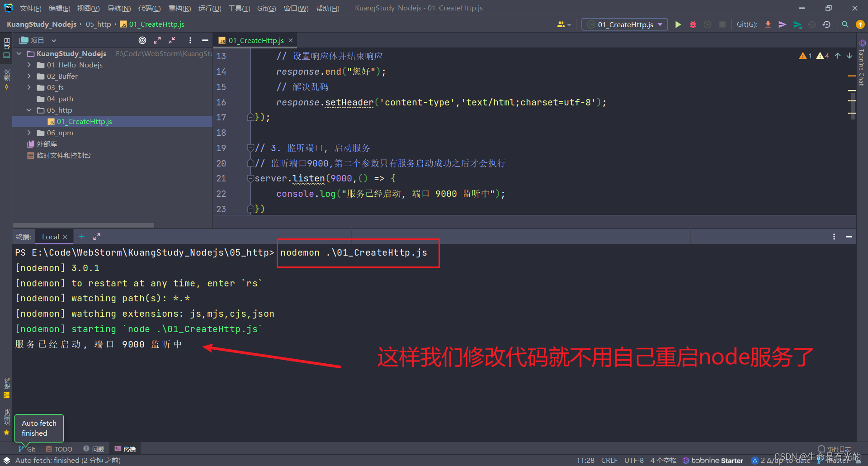Go to next highlighted error

[849, 56]
